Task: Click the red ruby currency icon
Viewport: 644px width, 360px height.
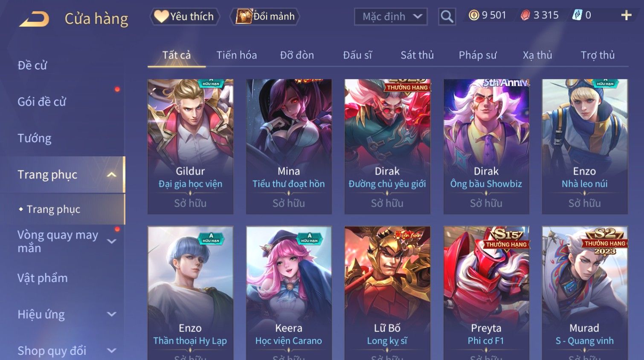Action: tap(525, 15)
